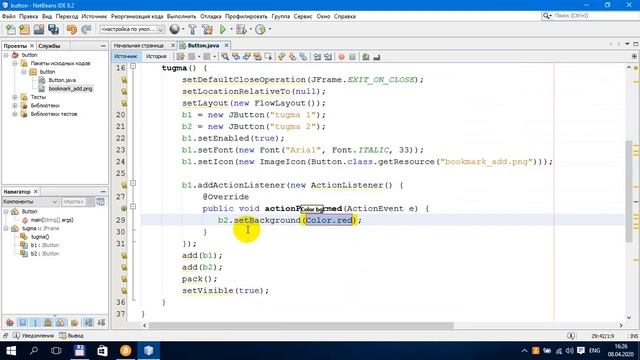This screenshot has height=360, width=640.
Task: Open the Файл menu
Action: pyautogui.click(x=9, y=16)
